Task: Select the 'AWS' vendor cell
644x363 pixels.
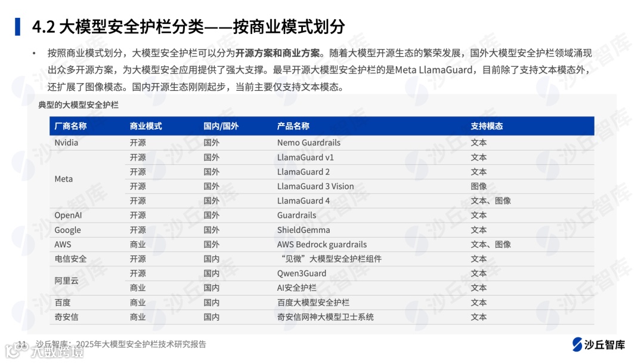Action: click(x=63, y=245)
